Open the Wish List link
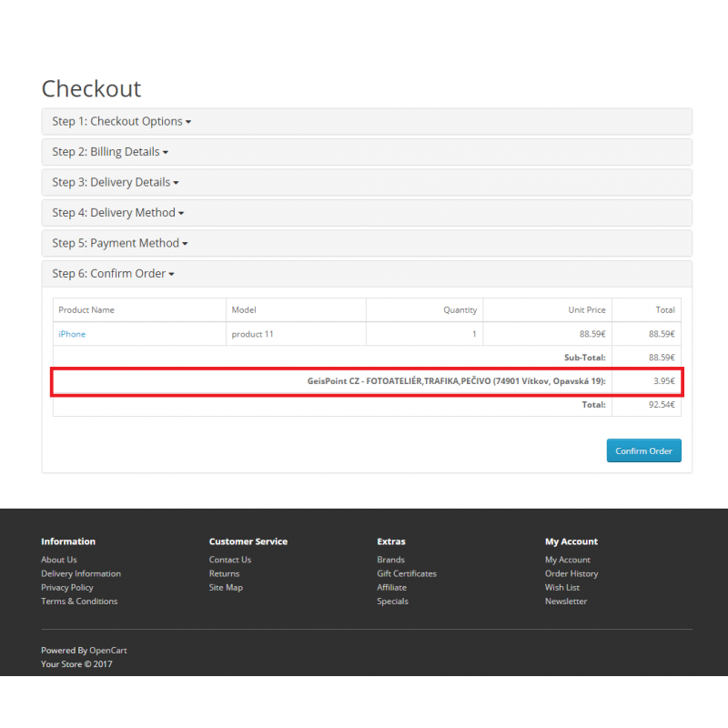Viewport: 728px width, 728px height. tap(562, 587)
